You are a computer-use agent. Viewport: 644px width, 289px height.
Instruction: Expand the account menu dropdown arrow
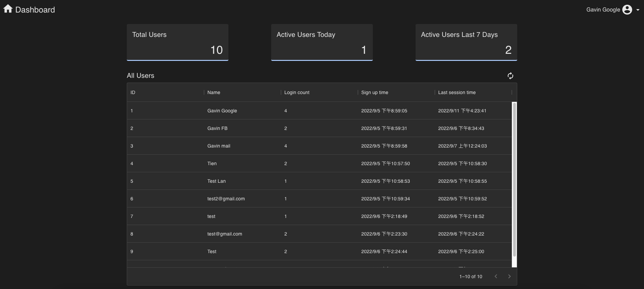(x=638, y=10)
